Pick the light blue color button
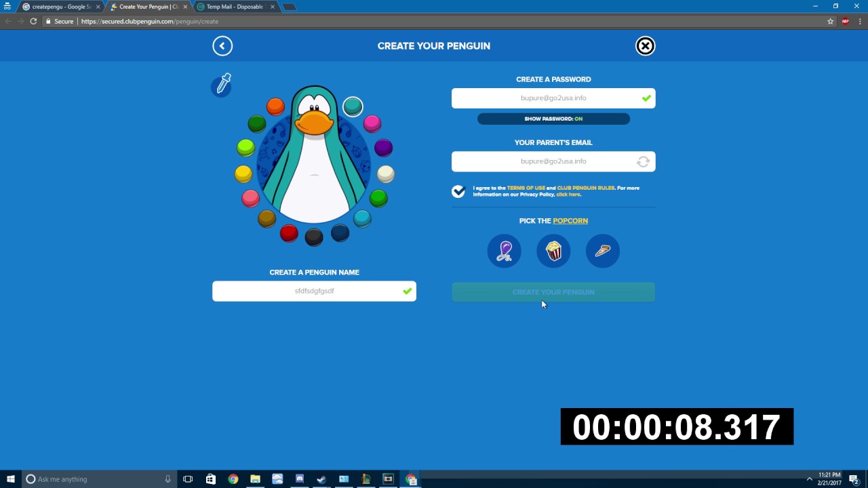 click(362, 218)
